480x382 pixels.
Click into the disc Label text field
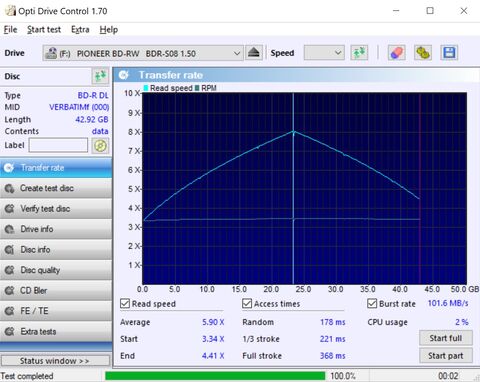point(58,145)
